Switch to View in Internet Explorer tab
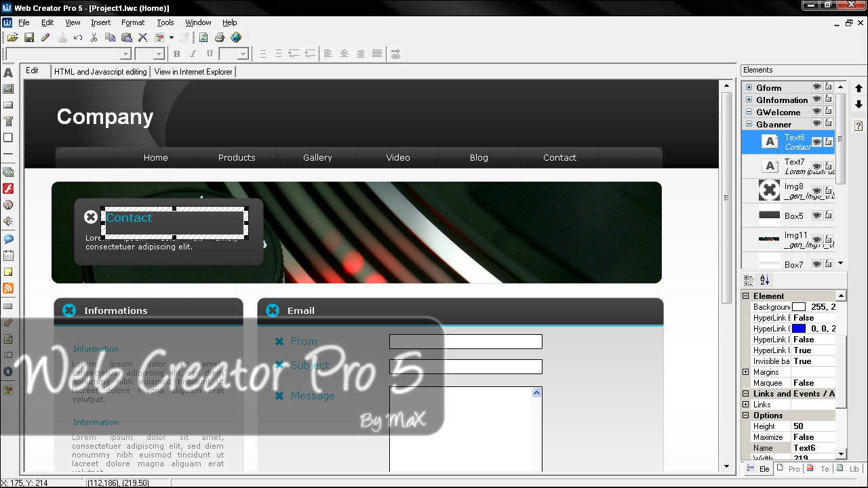 [193, 72]
